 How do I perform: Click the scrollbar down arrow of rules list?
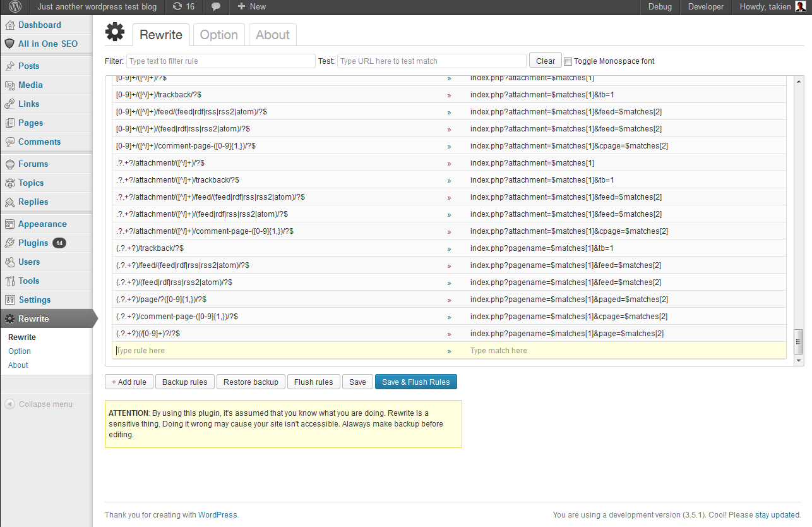(799, 360)
